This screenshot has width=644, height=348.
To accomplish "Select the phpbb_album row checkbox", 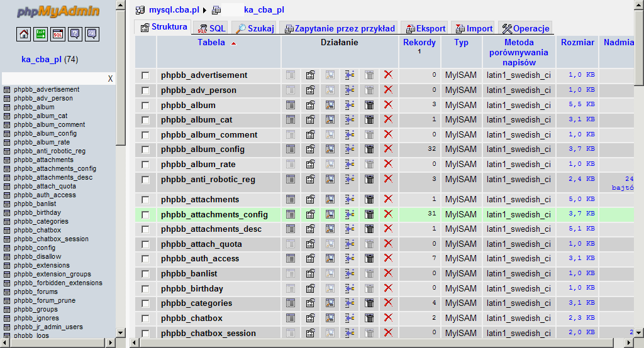I will coord(145,106).
